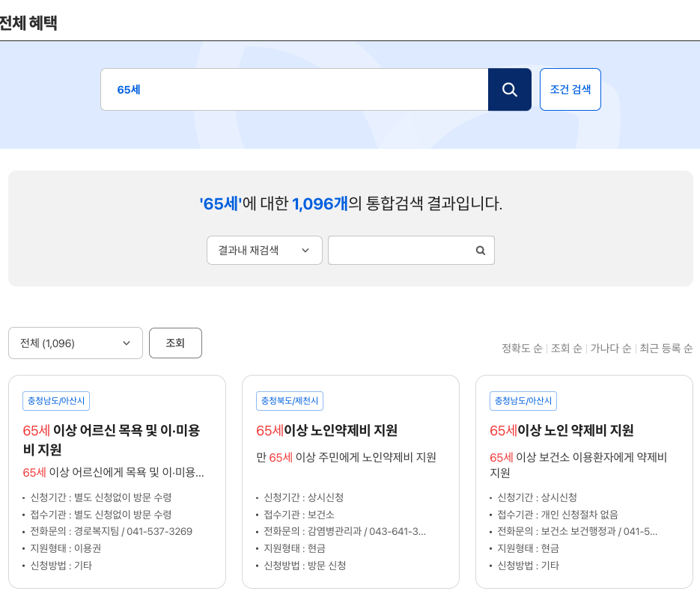Click the 충청북도/제천시 region tag

pos(290,400)
